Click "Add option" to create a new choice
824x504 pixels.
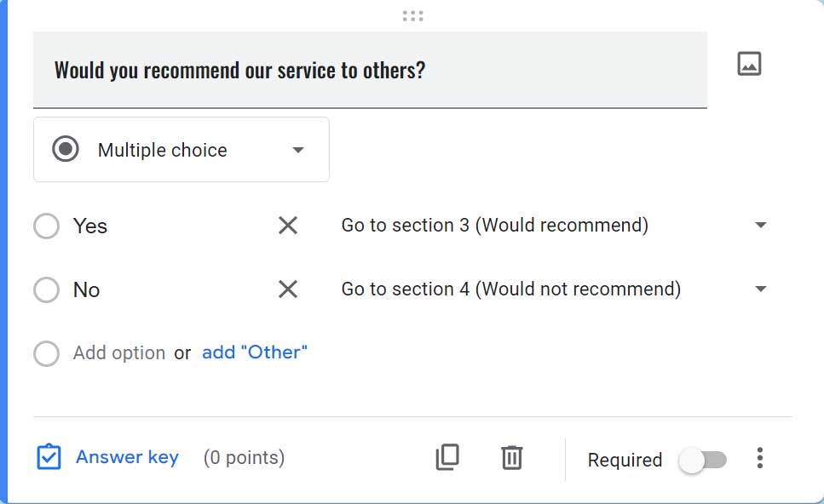pyautogui.click(x=118, y=352)
